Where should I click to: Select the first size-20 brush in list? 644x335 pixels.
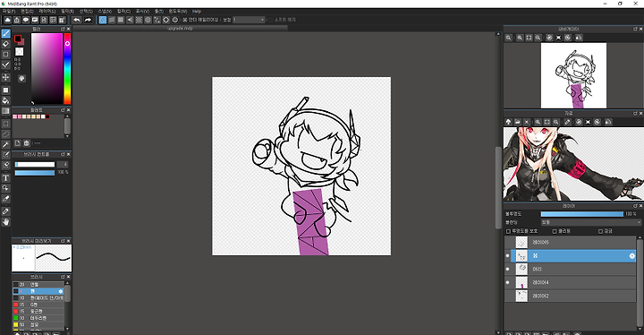point(38,284)
